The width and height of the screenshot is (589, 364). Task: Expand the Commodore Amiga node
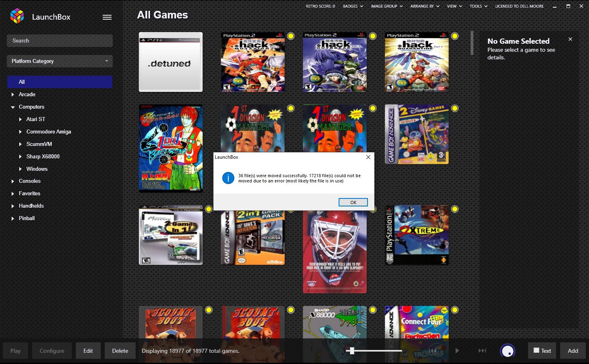click(x=20, y=132)
